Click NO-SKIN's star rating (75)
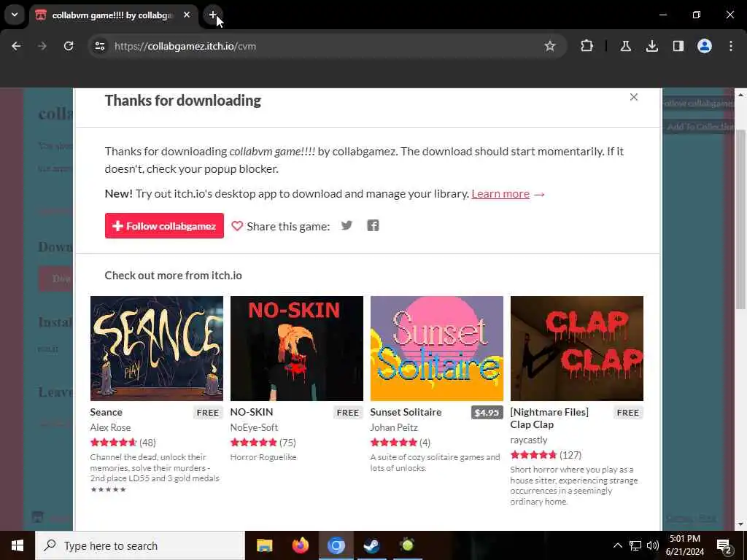Image resolution: width=747 pixels, height=560 pixels. [263, 443]
